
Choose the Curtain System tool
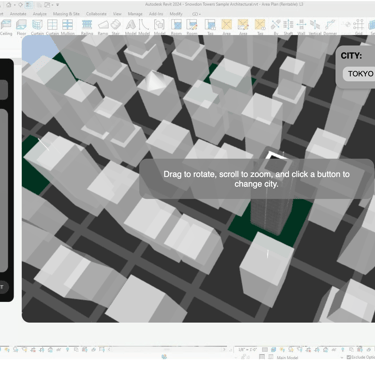coord(37,27)
